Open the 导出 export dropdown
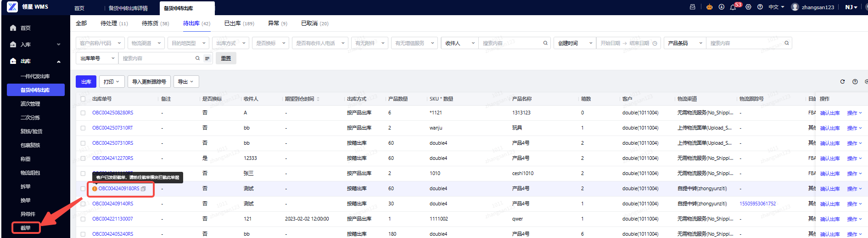868x238 pixels. 186,82
